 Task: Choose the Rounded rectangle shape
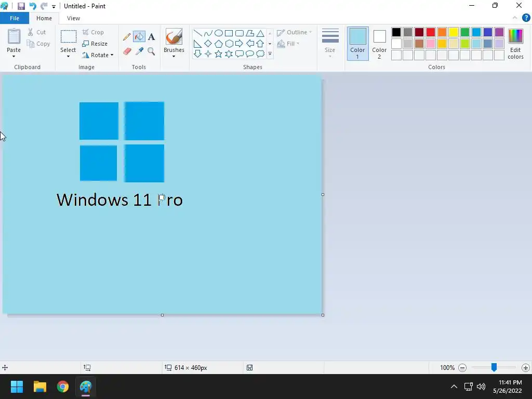(240, 33)
